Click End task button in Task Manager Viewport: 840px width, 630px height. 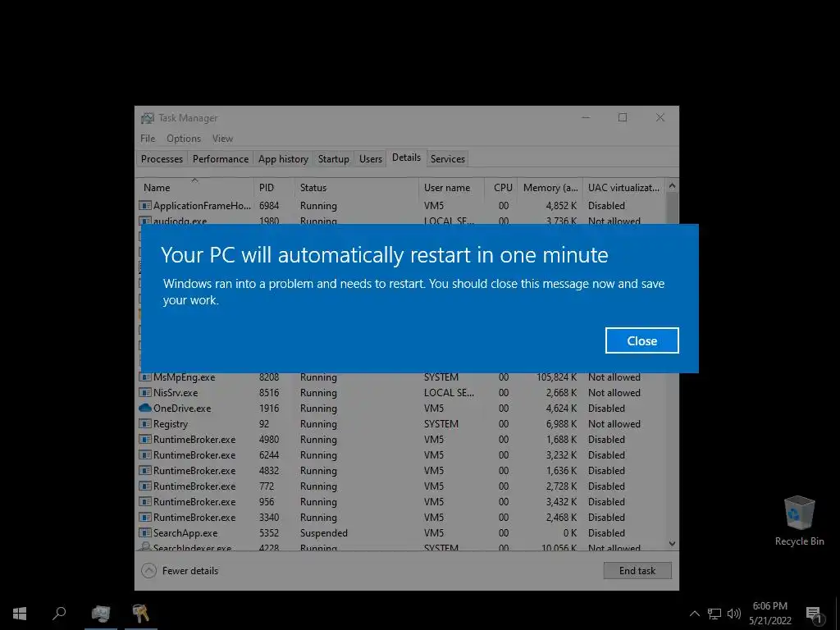coord(637,571)
